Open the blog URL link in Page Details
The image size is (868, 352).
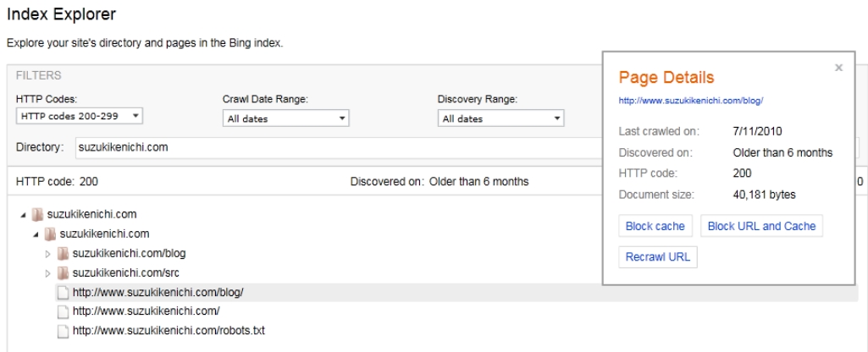coord(691,101)
